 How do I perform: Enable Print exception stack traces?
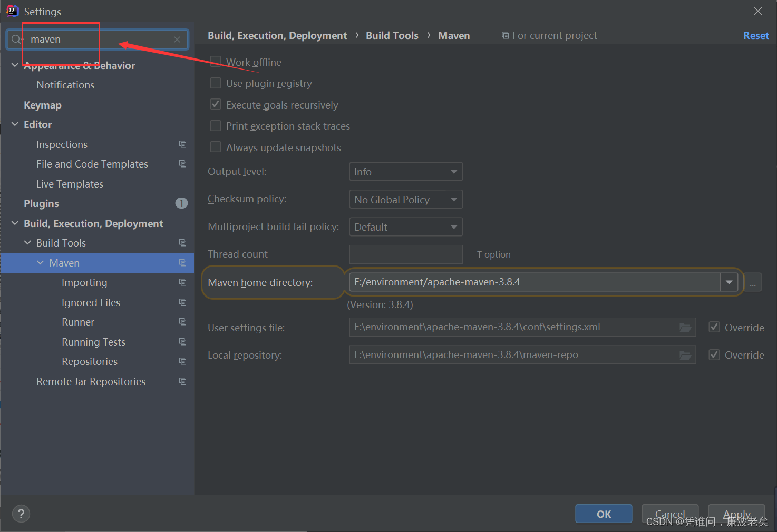pyautogui.click(x=216, y=126)
